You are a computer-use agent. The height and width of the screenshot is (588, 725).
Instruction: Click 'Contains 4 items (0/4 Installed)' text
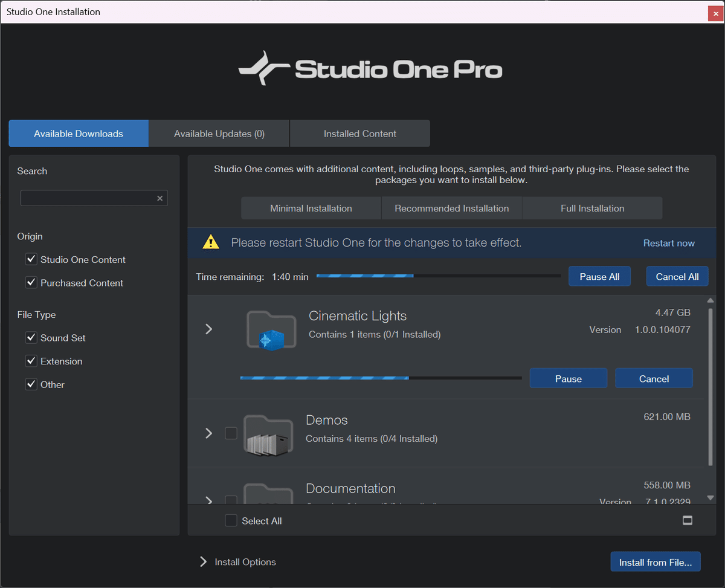pos(372,439)
